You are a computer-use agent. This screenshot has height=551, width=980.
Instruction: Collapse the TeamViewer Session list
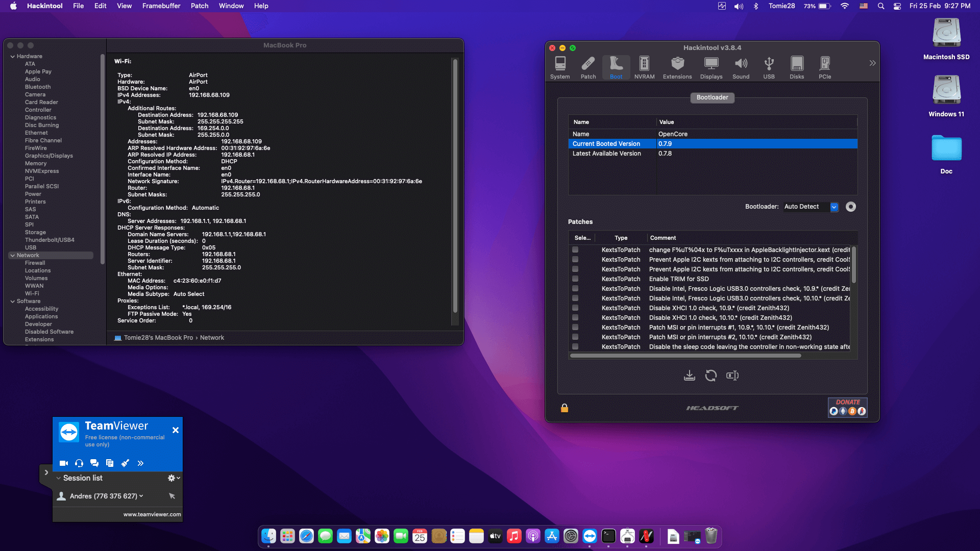[58, 478]
